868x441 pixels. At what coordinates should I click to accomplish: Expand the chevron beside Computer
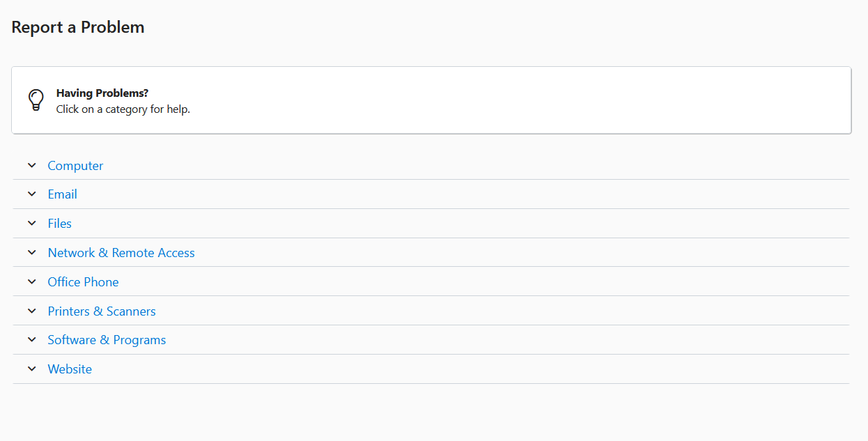(x=31, y=165)
